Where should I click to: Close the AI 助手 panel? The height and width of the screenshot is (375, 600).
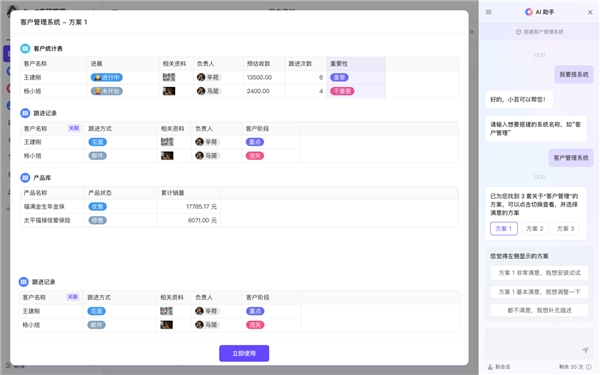590,12
